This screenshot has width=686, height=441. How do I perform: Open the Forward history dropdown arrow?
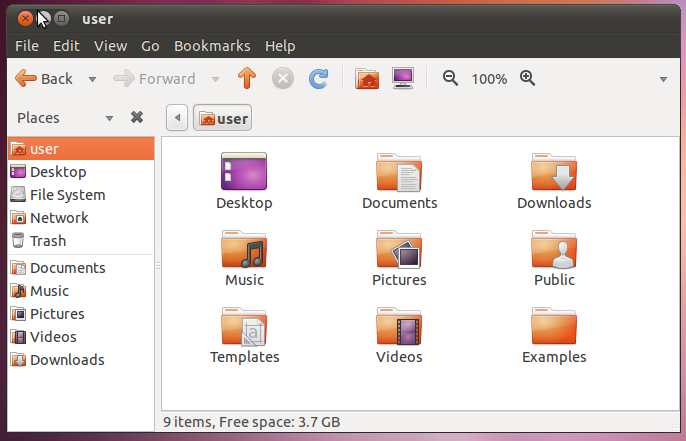pos(215,79)
